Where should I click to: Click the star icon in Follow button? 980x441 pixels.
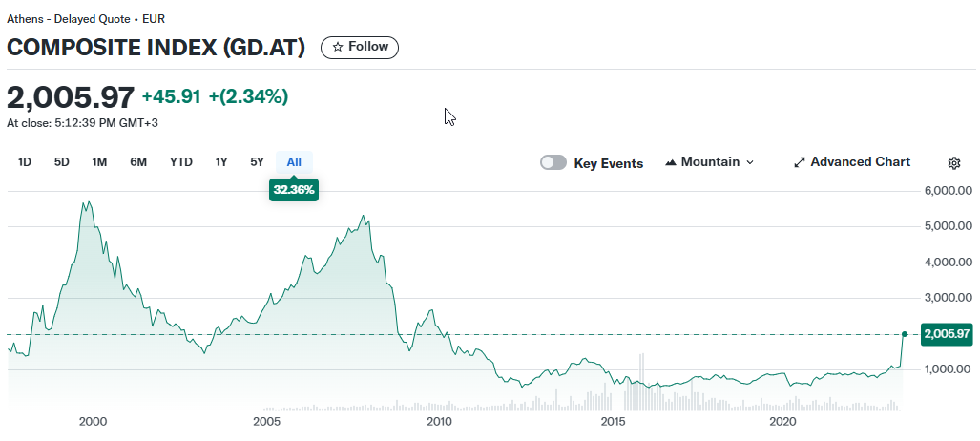[338, 47]
